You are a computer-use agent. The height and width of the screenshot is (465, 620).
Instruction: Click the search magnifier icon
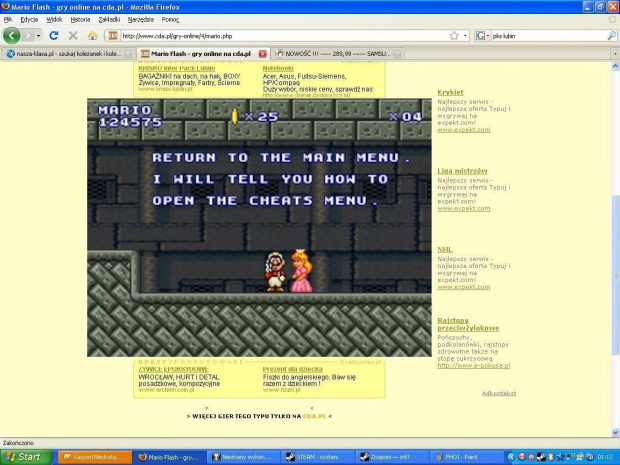point(611,36)
